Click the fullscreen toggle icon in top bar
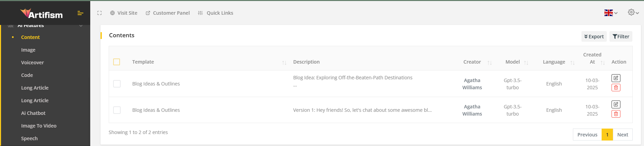644x146 pixels. 99,13
